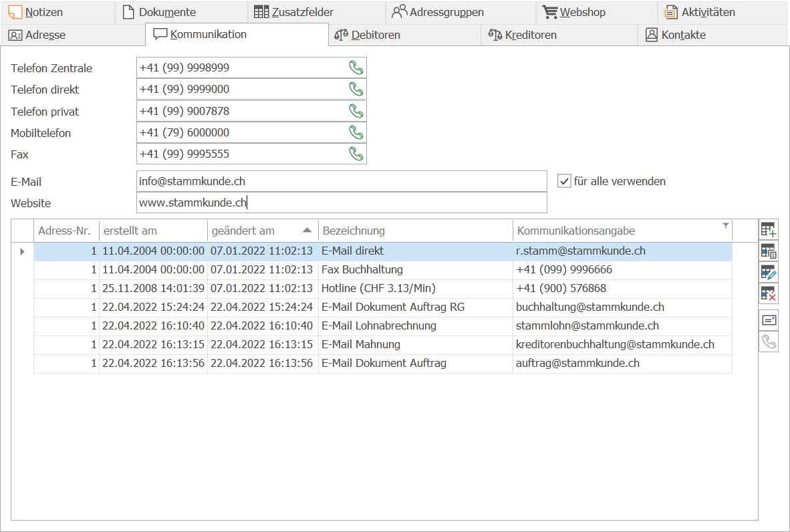Screen dimensions: 790x532
Task: Focus the Website input field
Action: pyautogui.click(x=342, y=203)
